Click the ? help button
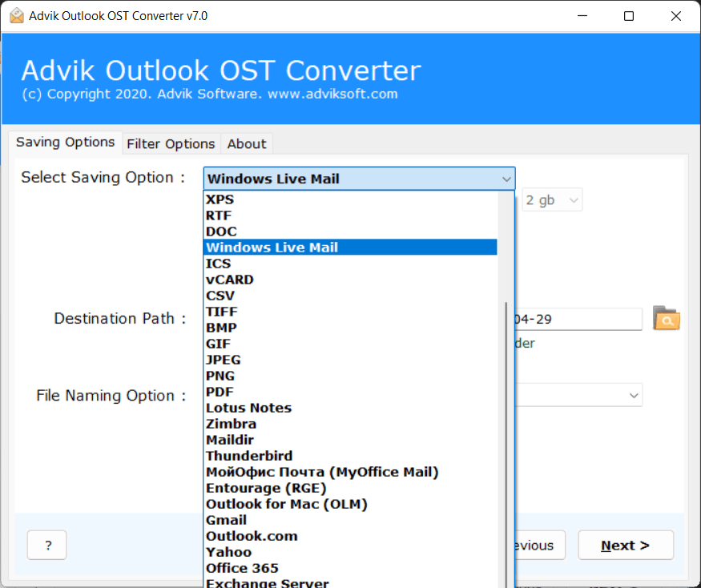The width and height of the screenshot is (701, 588). (47, 545)
